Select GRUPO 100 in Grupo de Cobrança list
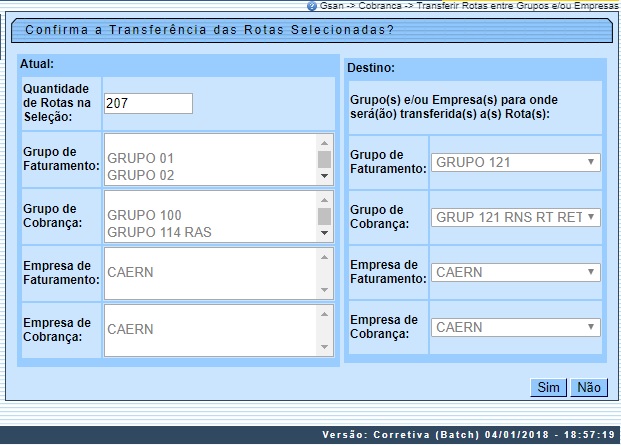Image resolution: width=621 pixels, height=446 pixels. [144, 215]
